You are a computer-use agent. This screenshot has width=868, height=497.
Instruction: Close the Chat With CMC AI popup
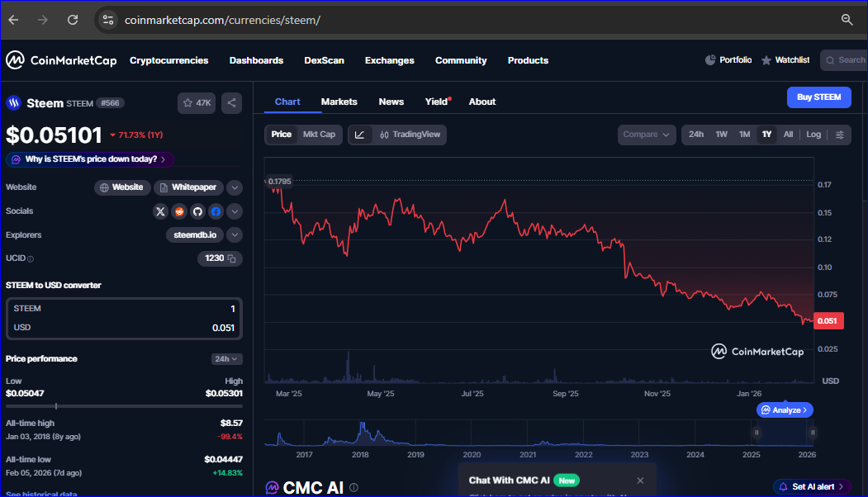coord(640,480)
